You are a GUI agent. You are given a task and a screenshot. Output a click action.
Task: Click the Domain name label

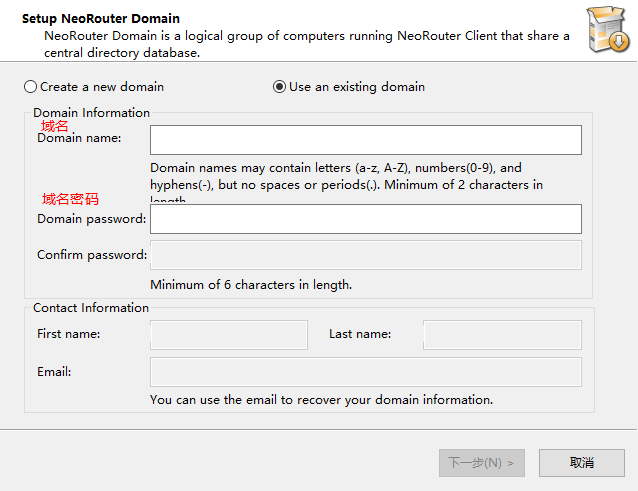[79, 138]
